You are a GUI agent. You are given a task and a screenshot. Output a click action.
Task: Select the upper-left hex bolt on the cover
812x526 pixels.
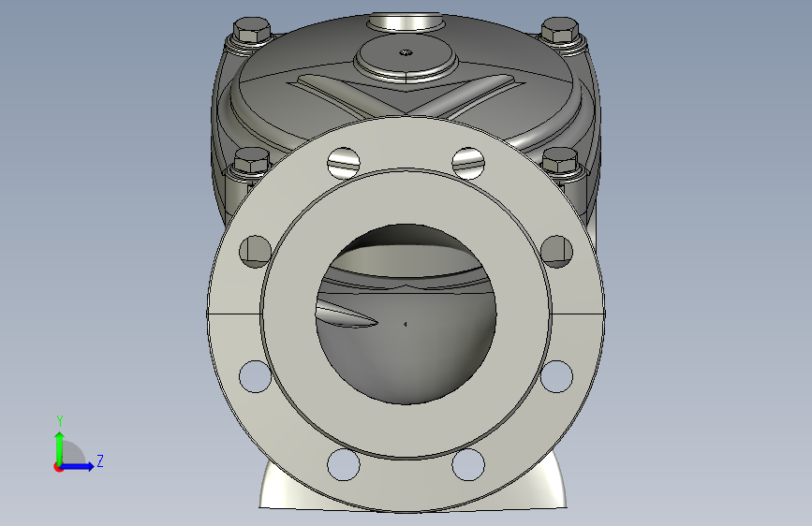pos(252,31)
